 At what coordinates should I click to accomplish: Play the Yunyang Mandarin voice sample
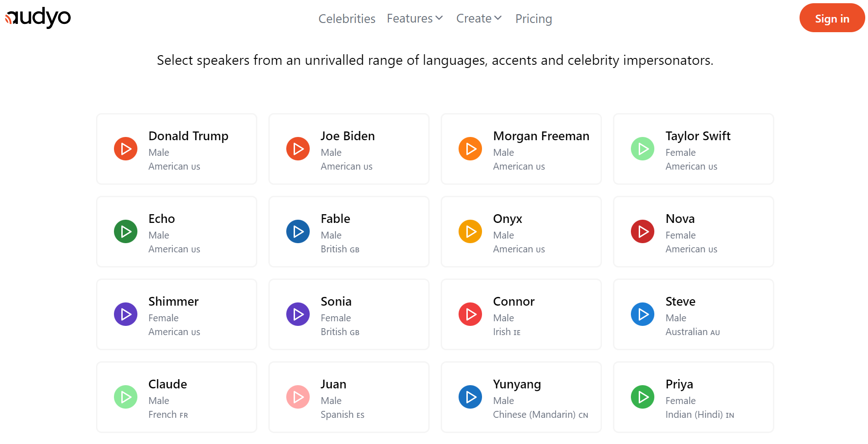(x=470, y=397)
